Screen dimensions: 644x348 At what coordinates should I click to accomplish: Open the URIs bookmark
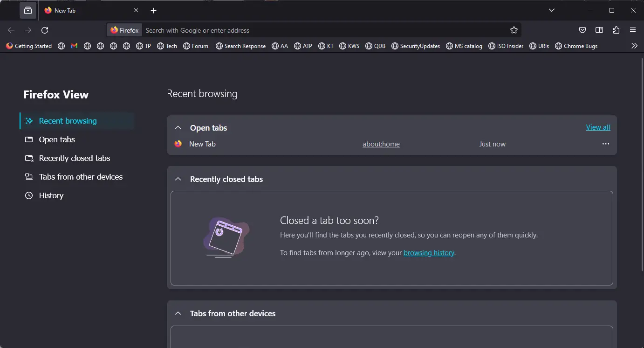[539, 46]
